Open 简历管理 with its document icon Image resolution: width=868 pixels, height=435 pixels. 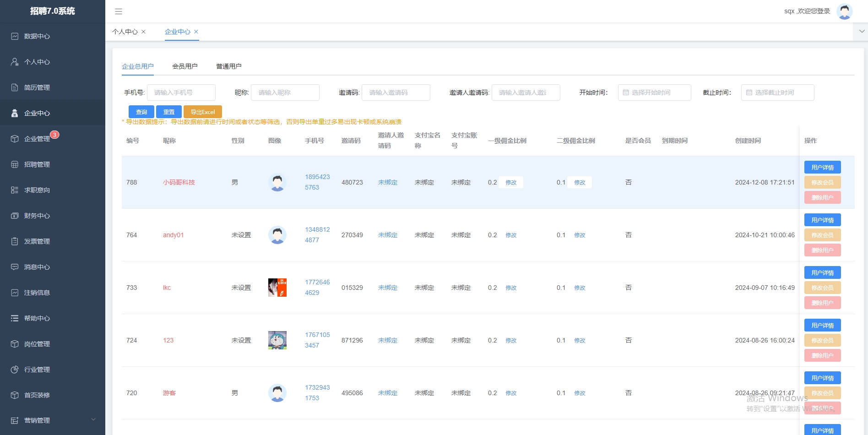point(14,87)
